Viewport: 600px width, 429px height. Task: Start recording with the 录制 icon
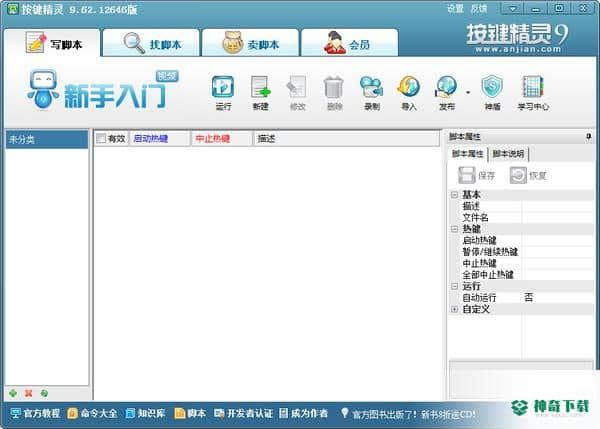point(372,93)
